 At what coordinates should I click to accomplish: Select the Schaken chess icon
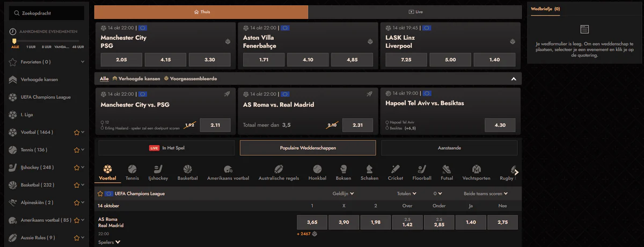(369, 169)
